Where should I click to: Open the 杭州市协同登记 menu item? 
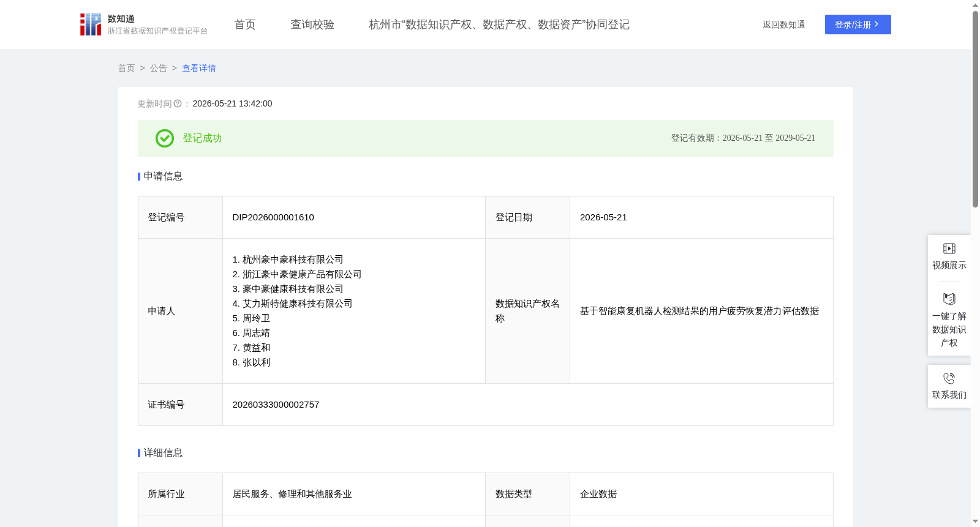click(499, 24)
